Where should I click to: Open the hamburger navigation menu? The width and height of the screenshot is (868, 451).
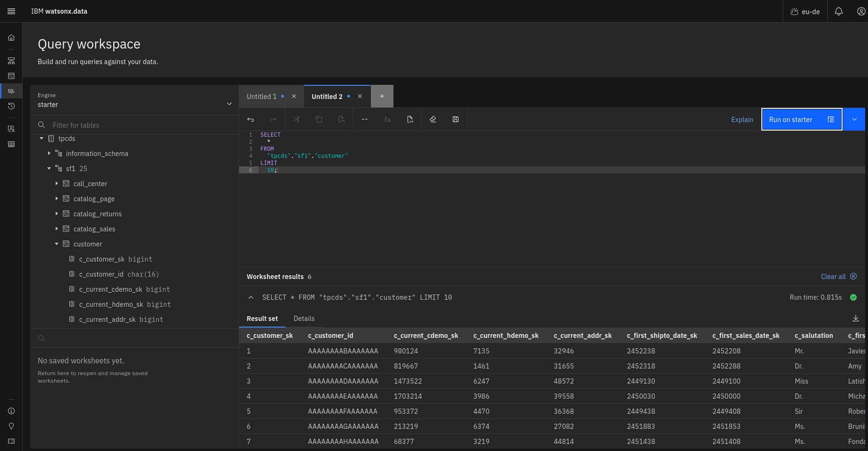click(11, 11)
